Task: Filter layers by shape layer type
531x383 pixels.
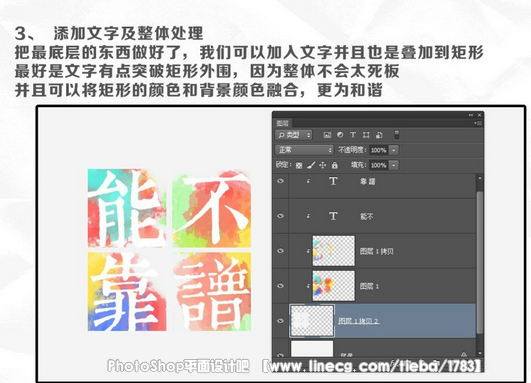Action: click(x=366, y=135)
